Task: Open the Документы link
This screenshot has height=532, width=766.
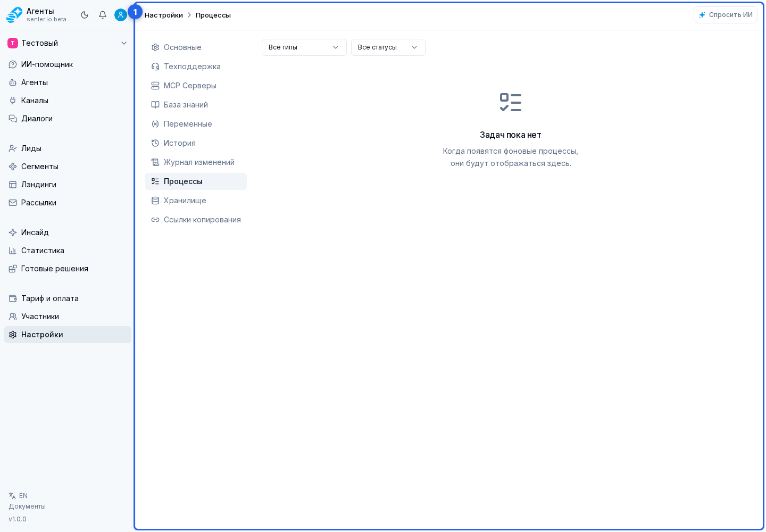Action: (27, 506)
